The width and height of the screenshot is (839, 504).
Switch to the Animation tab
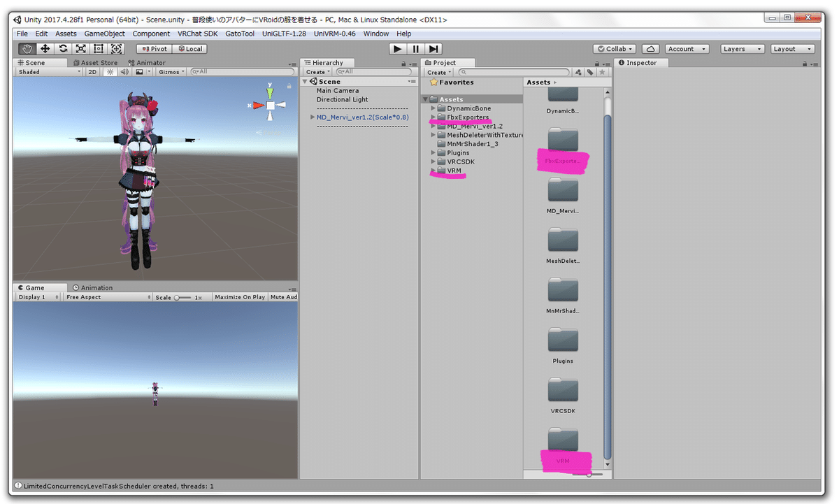(x=92, y=288)
